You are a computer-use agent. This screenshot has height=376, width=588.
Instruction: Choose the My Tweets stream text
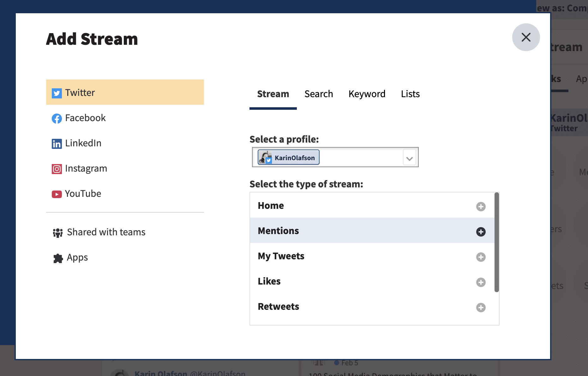click(x=281, y=256)
